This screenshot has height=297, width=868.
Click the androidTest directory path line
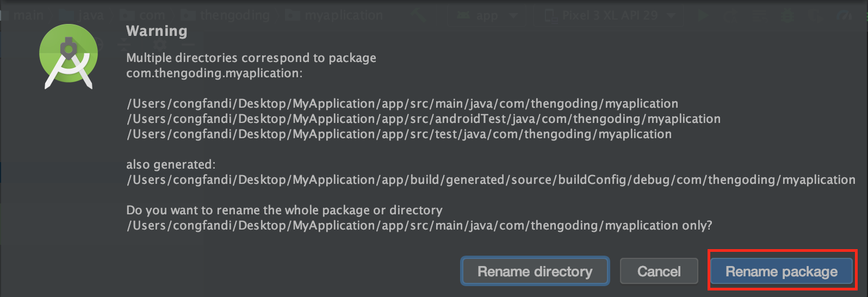click(424, 119)
